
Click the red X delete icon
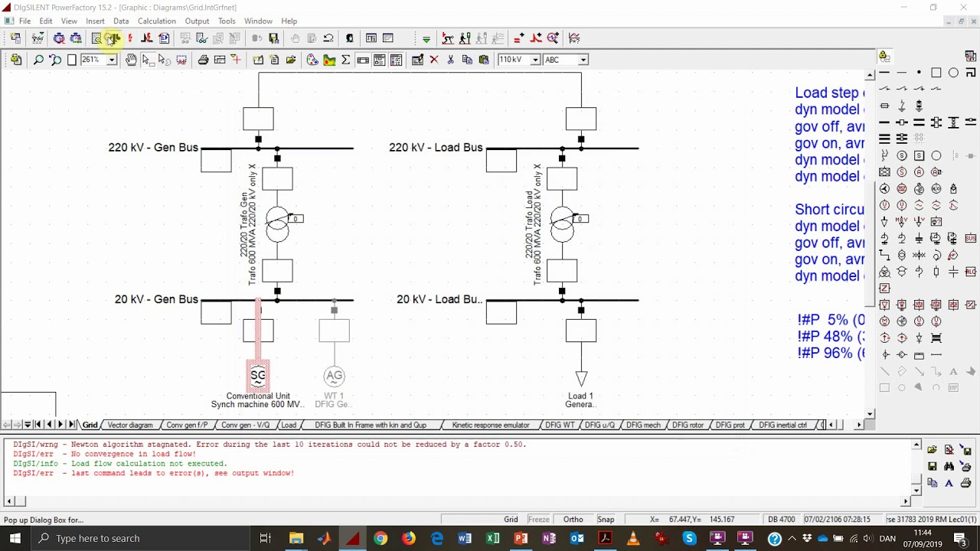pos(433,60)
